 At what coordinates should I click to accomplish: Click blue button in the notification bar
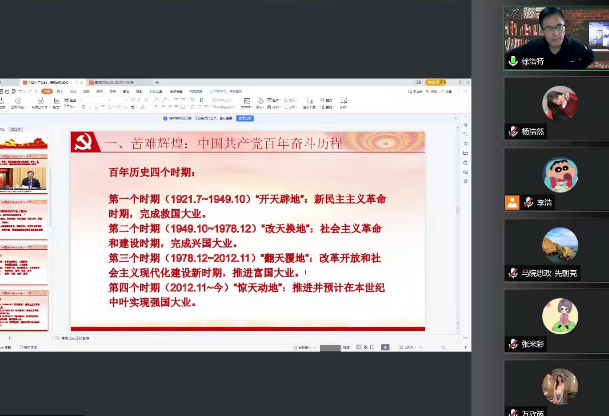[245, 118]
